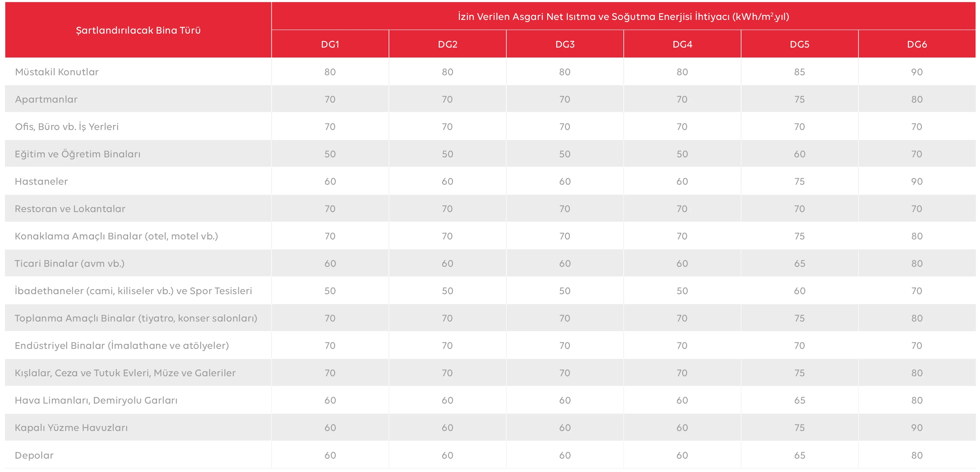The image size is (980, 472).
Task: Click the Apartmanlar row label
Action: pyautogui.click(x=46, y=99)
